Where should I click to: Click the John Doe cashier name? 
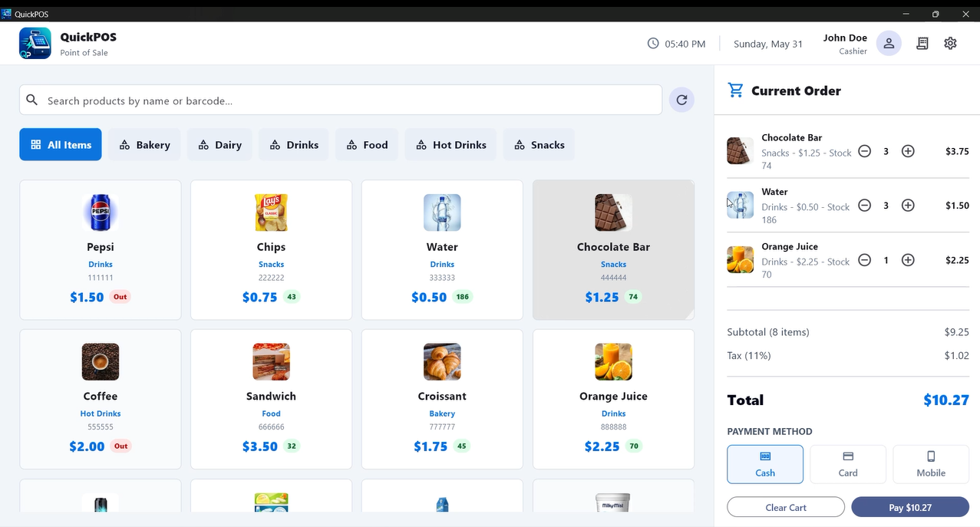[x=845, y=38]
